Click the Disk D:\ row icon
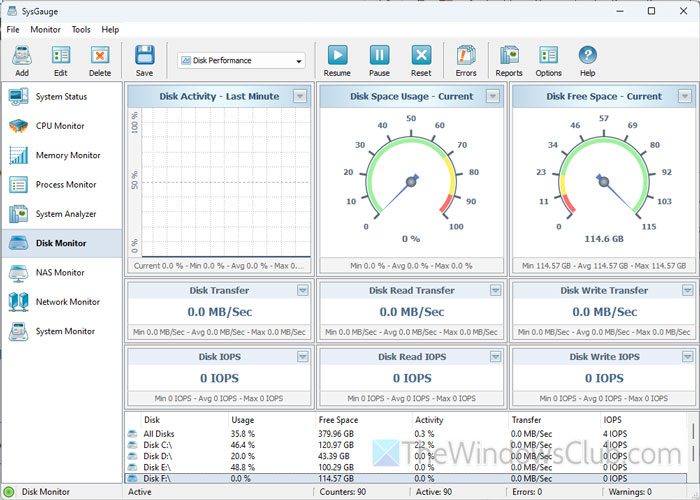 pos(132,456)
